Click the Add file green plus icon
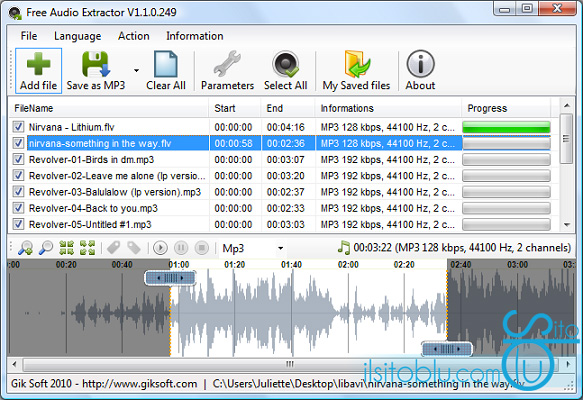Image resolution: width=583 pixels, height=400 pixels. (38, 64)
